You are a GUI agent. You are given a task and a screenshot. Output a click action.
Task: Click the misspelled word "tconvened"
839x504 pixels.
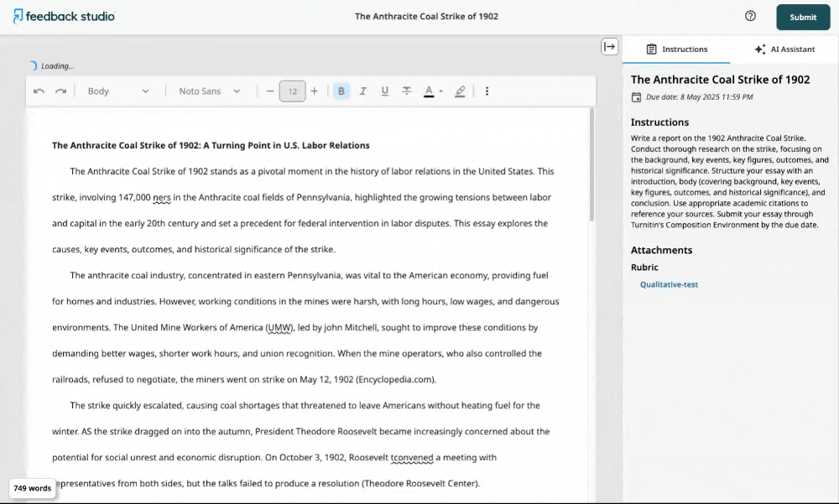(x=412, y=457)
